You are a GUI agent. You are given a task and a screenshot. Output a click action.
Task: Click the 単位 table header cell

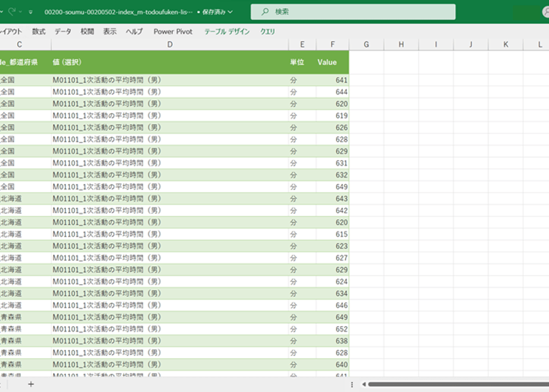302,62
